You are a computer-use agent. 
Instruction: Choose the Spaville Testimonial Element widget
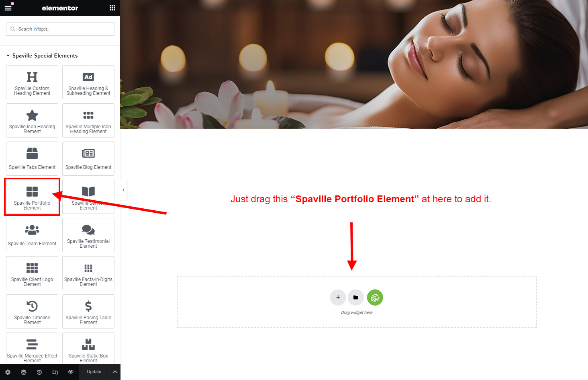pos(88,235)
